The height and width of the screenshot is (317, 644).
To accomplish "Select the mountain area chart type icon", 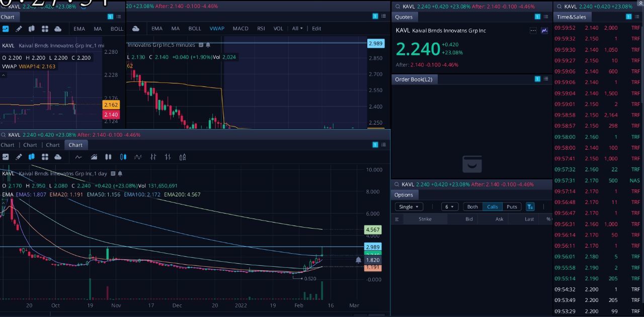I will (94, 157).
